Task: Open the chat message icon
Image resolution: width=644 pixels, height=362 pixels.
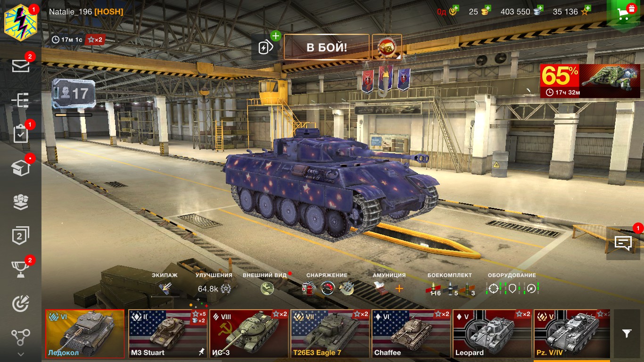Action: pos(623,243)
